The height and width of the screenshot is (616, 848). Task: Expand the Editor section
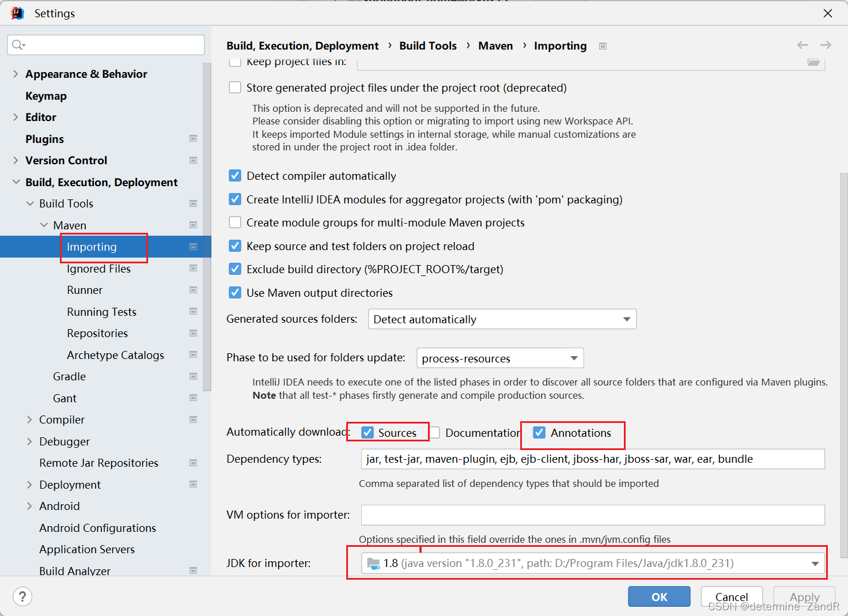(x=16, y=117)
